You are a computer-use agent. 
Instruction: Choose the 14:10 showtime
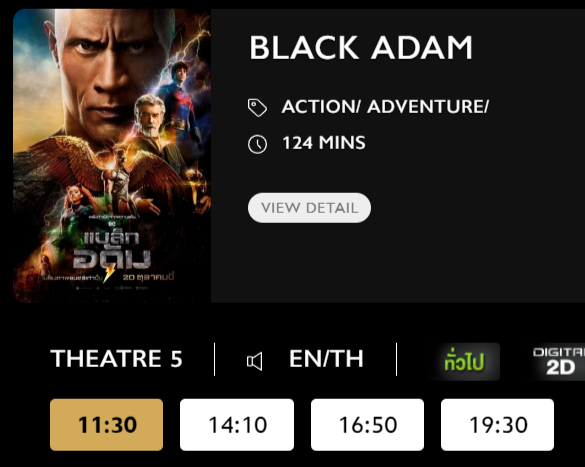(237, 424)
